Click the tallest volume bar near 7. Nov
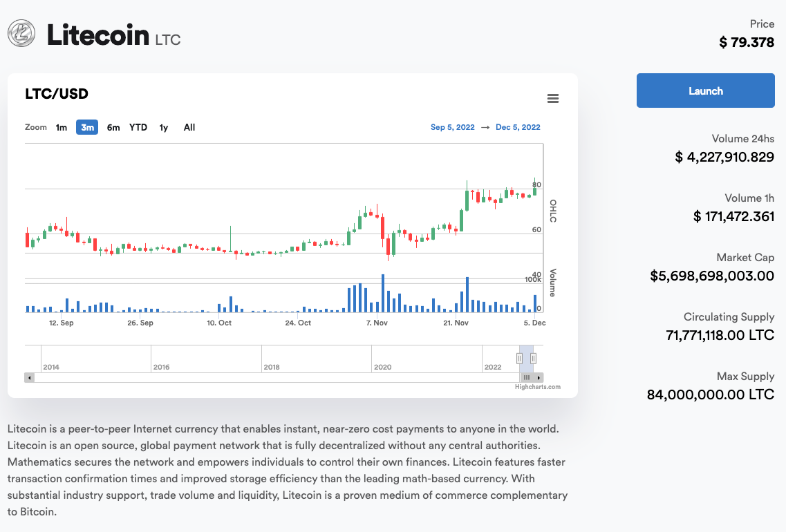This screenshot has height=532, width=786. tap(383, 294)
